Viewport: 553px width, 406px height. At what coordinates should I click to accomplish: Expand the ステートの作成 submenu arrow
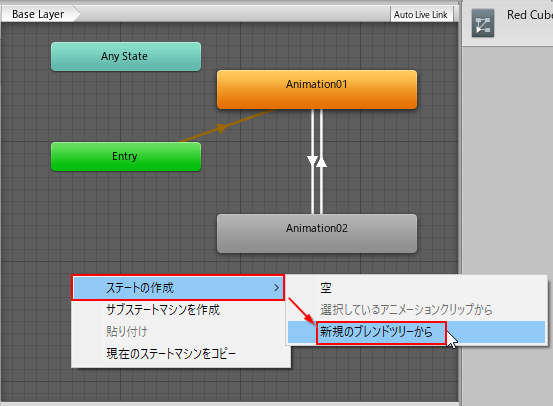coord(277,288)
